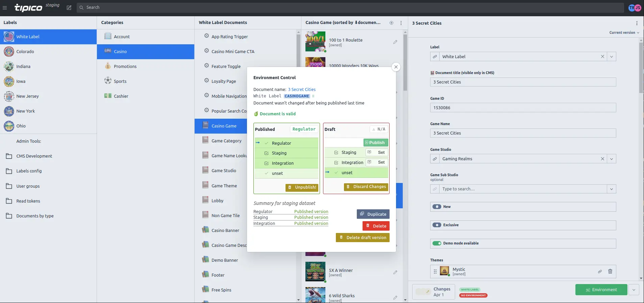Image resolution: width=644 pixels, height=303 pixels.
Task: Open the hamburger menu beside the tipico logo
Action: click(x=5, y=7)
